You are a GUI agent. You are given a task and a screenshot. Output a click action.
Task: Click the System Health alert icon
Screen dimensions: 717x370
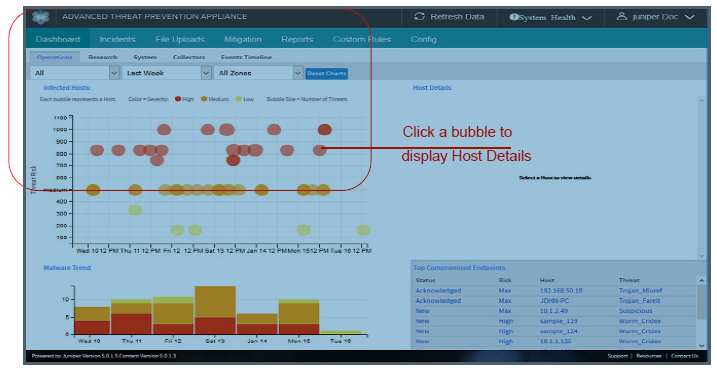pyautogui.click(x=514, y=17)
